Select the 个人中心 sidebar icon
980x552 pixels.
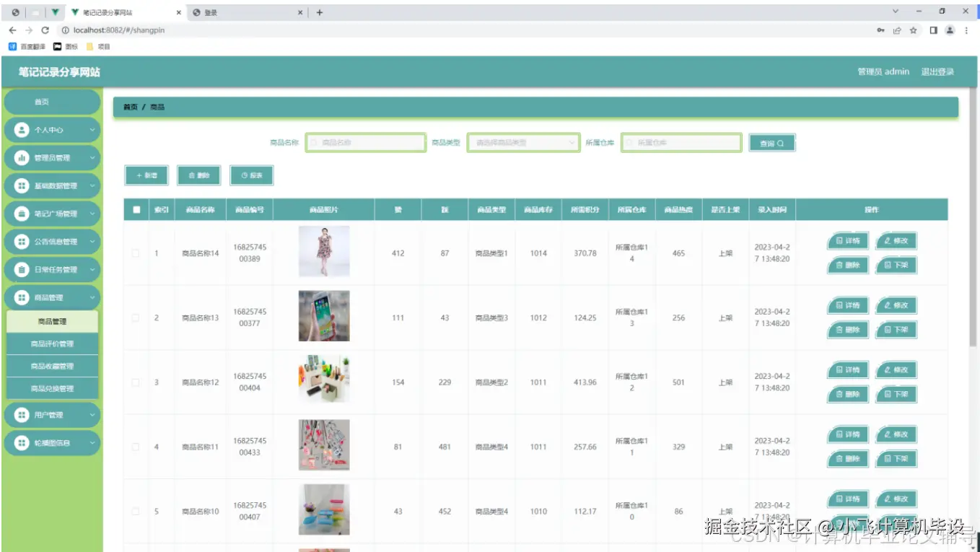tap(20, 131)
